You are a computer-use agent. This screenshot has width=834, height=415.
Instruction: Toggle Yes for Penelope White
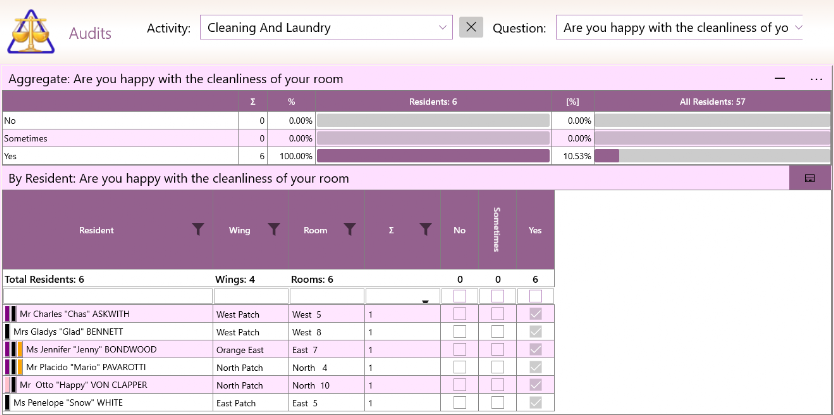tap(536, 402)
